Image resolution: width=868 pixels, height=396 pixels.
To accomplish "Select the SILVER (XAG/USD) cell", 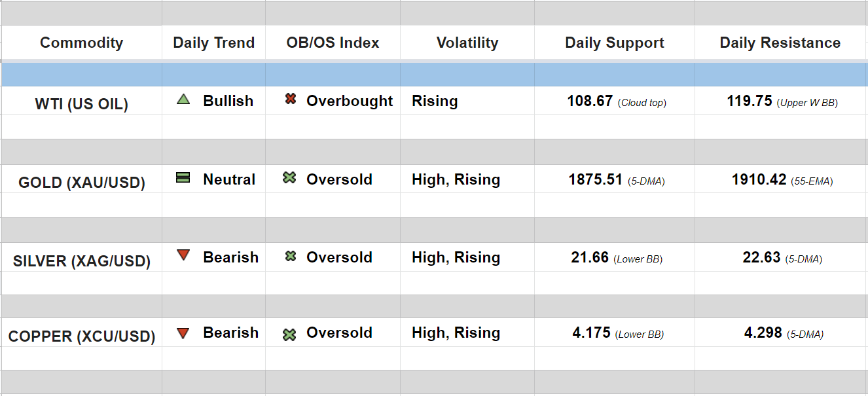I will click(81, 261).
